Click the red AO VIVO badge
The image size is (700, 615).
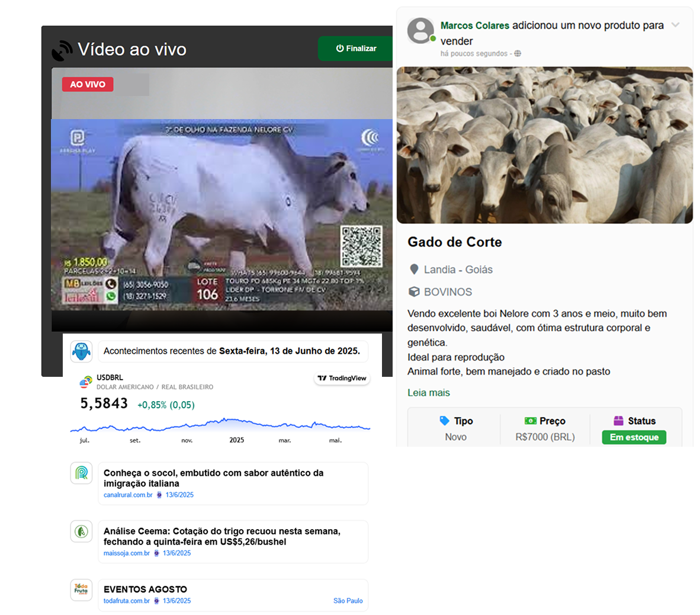88,84
